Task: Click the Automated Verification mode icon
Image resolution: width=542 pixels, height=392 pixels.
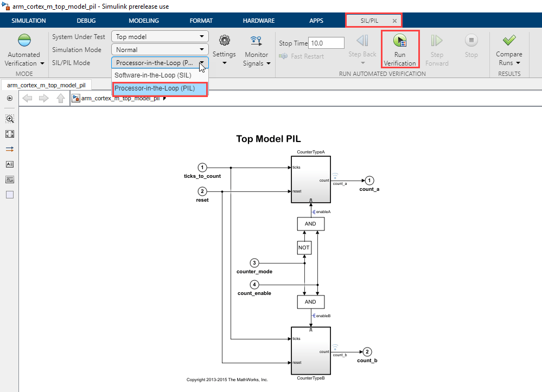Action: click(x=24, y=41)
